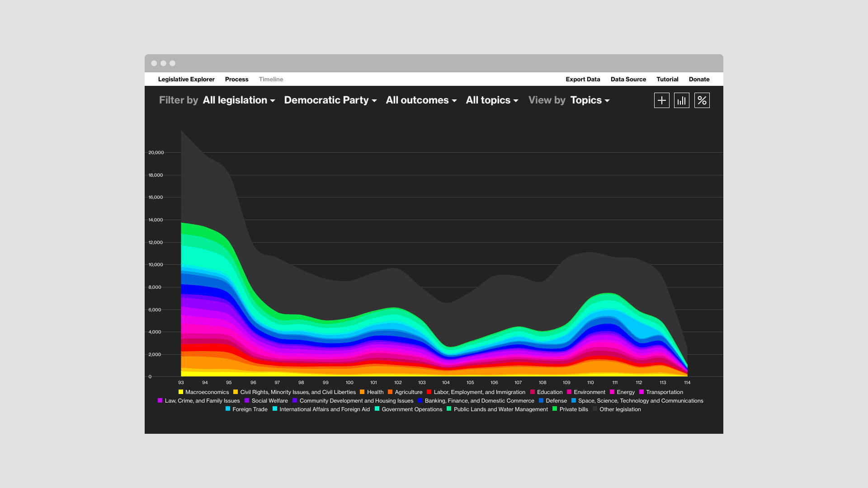
Task: Expand the All outcomes dropdown
Action: [x=421, y=100]
